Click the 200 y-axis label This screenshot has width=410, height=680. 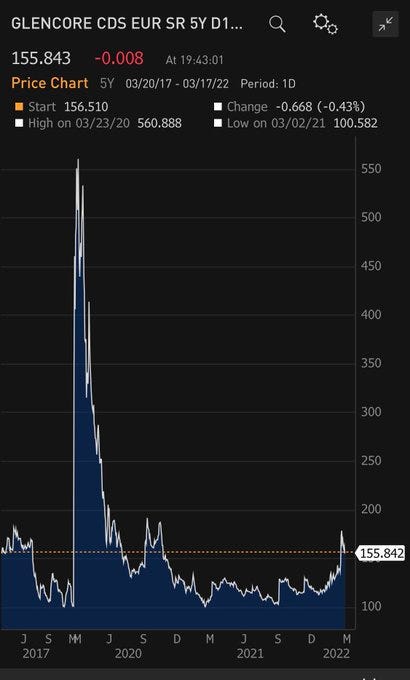[371, 509]
